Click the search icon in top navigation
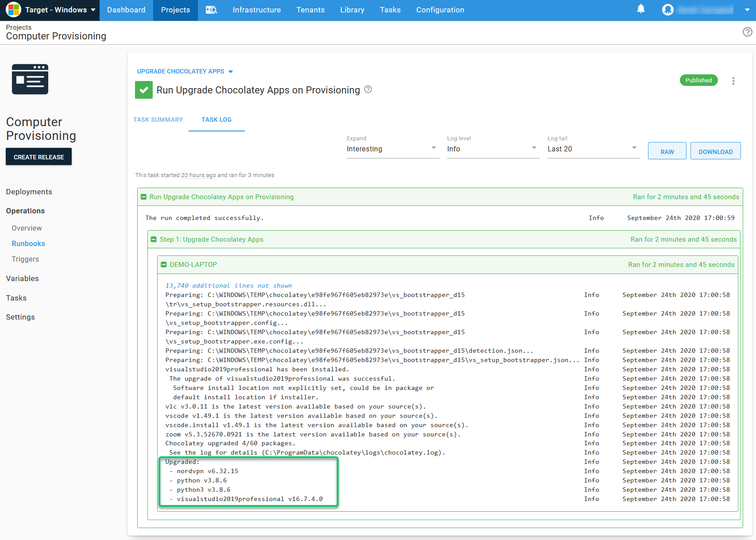 click(x=211, y=10)
